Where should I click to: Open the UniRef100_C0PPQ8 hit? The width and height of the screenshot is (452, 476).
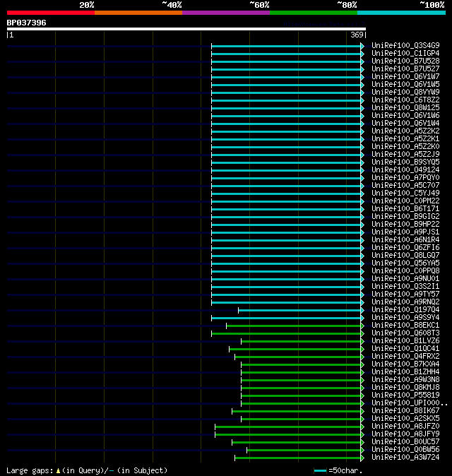[405, 270]
